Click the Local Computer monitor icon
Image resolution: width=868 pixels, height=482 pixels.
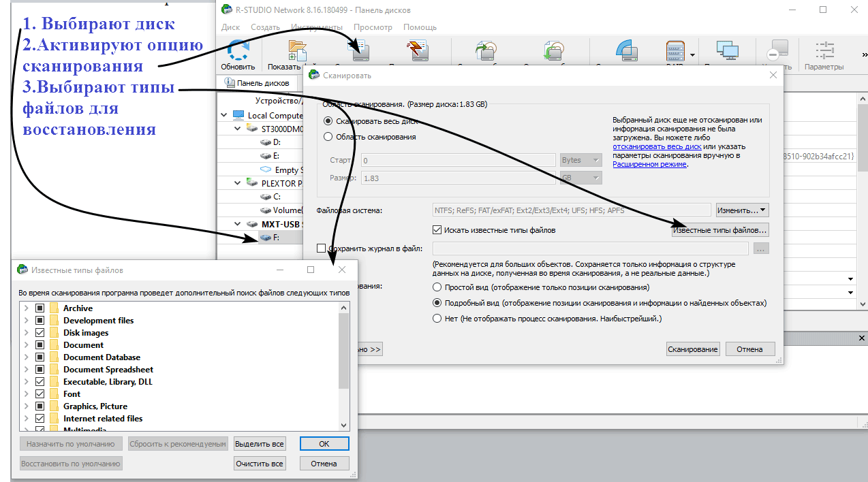[x=238, y=115]
